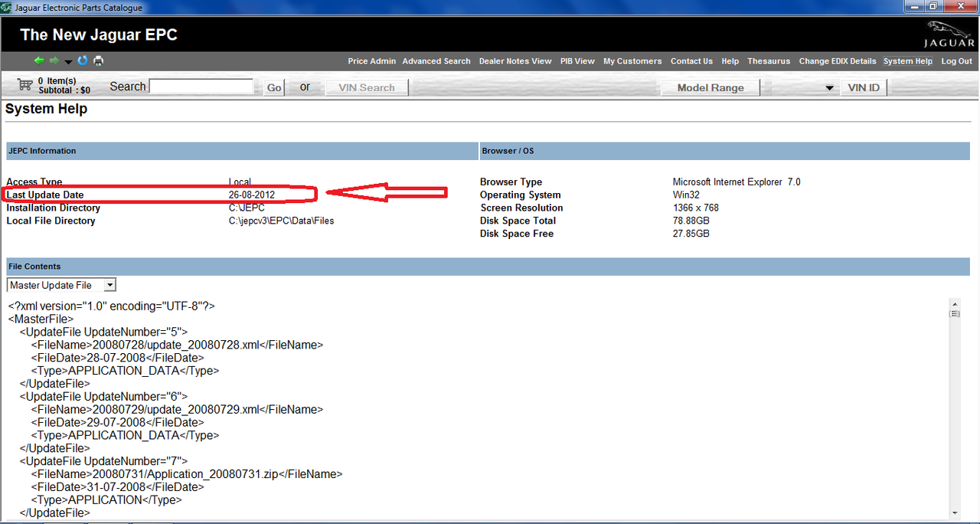Click the file contents scrollbar thumb
Image resolution: width=980 pixels, height=524 pixels.
[954, 313]
